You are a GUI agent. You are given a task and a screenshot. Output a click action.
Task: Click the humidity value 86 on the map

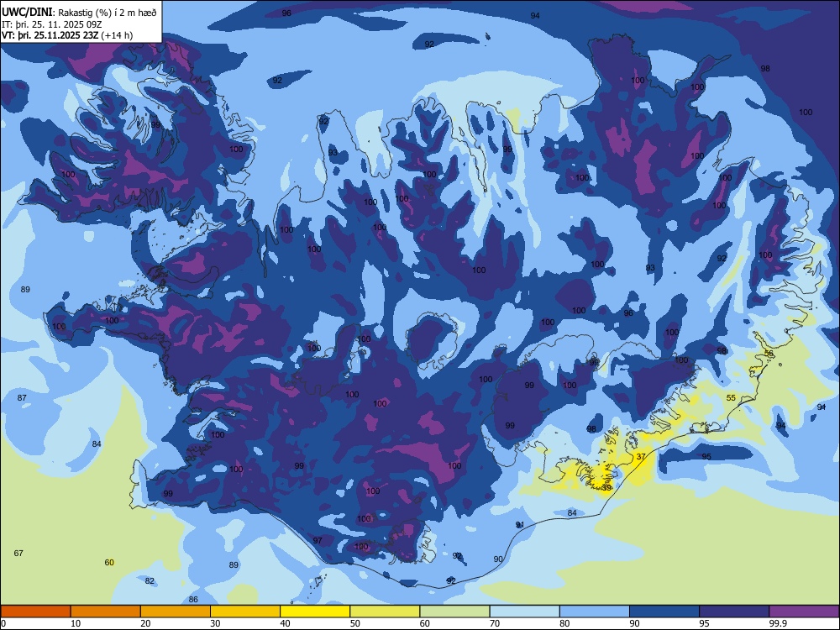(x=193, y=600)
